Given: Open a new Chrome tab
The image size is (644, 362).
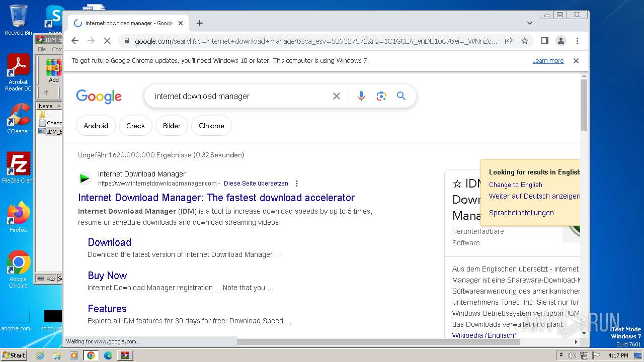Looking at the screenshot, I should (x=200, y=23).
